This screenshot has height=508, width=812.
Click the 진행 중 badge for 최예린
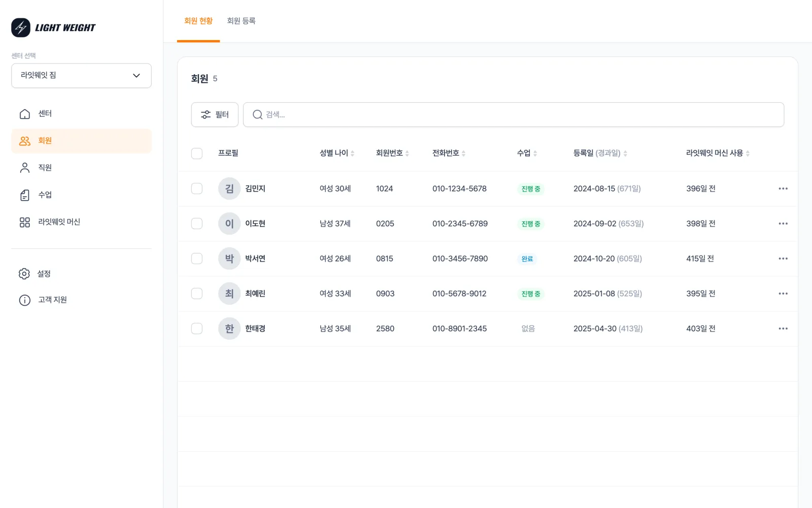[x=531, y=294]
